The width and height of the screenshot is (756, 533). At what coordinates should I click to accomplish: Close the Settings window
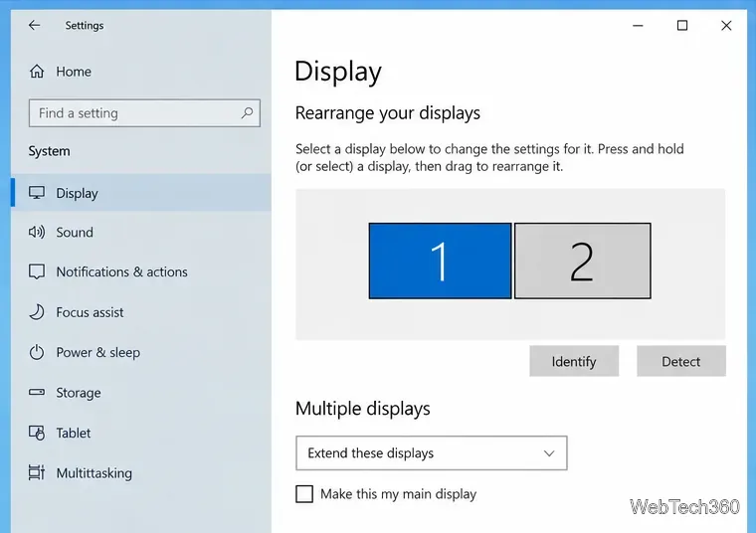(x=726, y=26)
